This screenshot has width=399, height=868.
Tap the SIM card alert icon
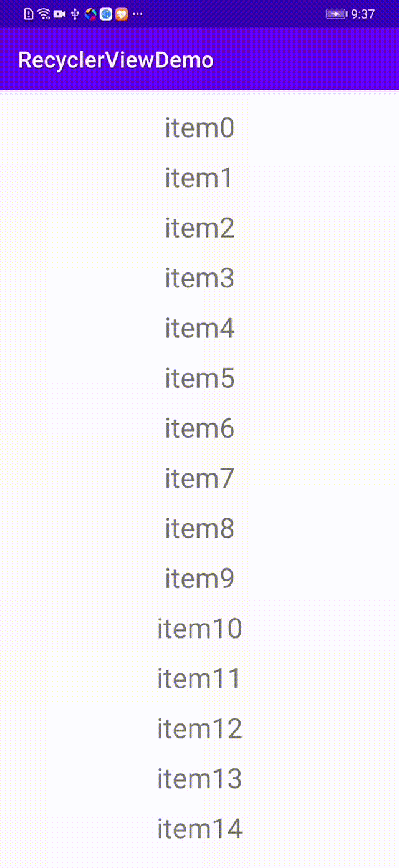[29, 14]
